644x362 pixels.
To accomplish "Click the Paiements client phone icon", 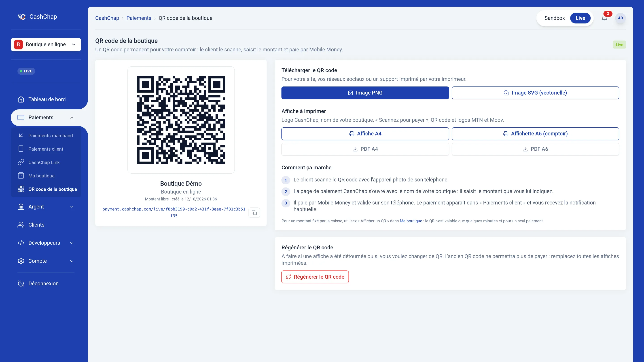I will tap(21, 149).
